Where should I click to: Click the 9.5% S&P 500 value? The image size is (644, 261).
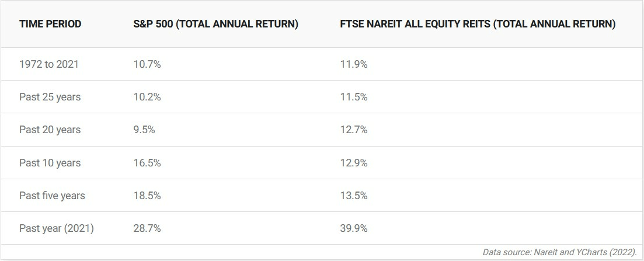pyautogui.click(x=144, y=130)
